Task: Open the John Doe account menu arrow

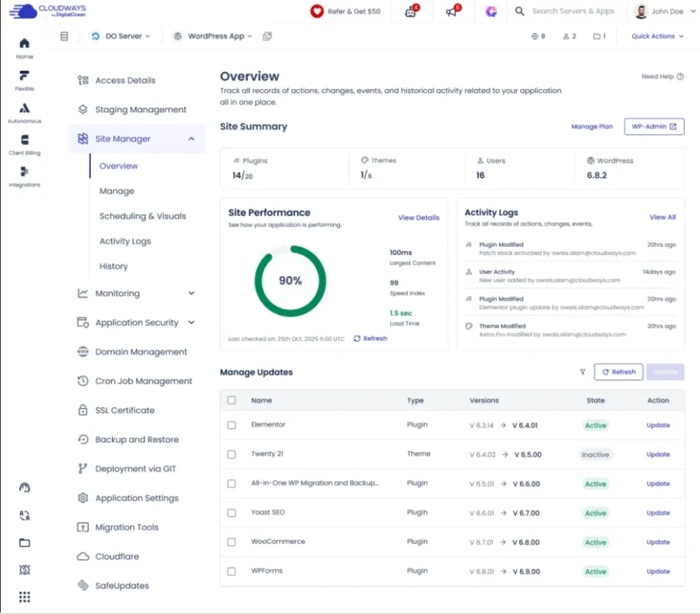Action: 693,11
